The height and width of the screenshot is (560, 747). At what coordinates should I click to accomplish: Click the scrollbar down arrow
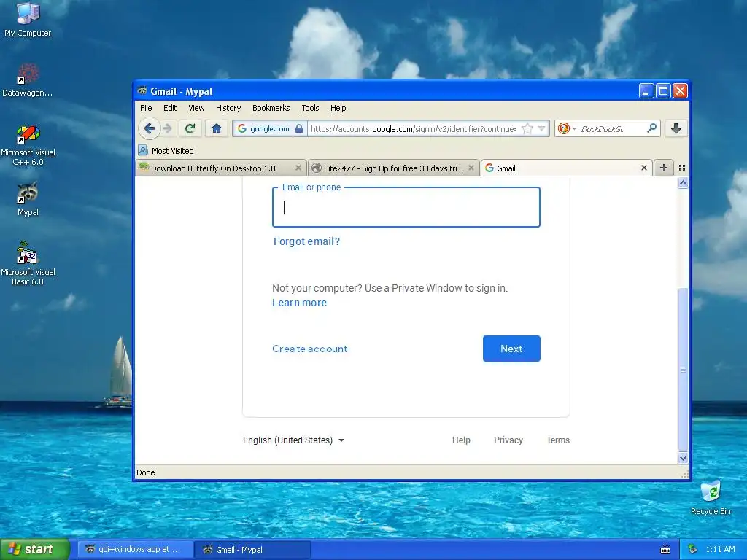pyautogui.click(x=683, y=458)
